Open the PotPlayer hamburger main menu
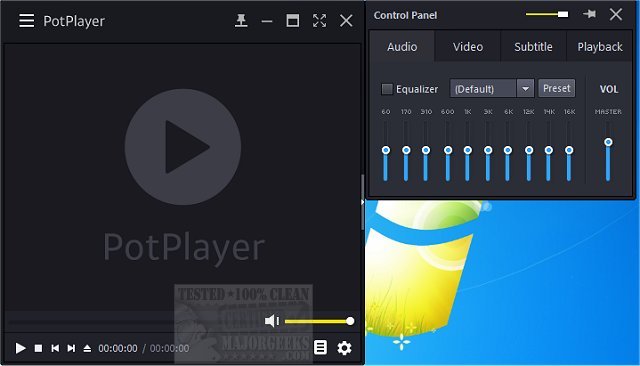The height and width of the screenshot is (366, 640). (27, 21)
